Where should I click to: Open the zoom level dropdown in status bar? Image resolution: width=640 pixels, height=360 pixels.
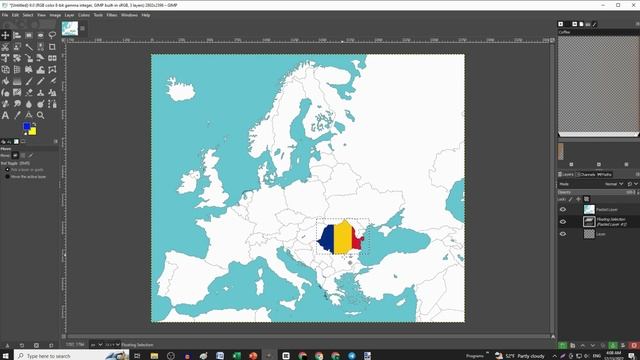click(x=113, y=345)
